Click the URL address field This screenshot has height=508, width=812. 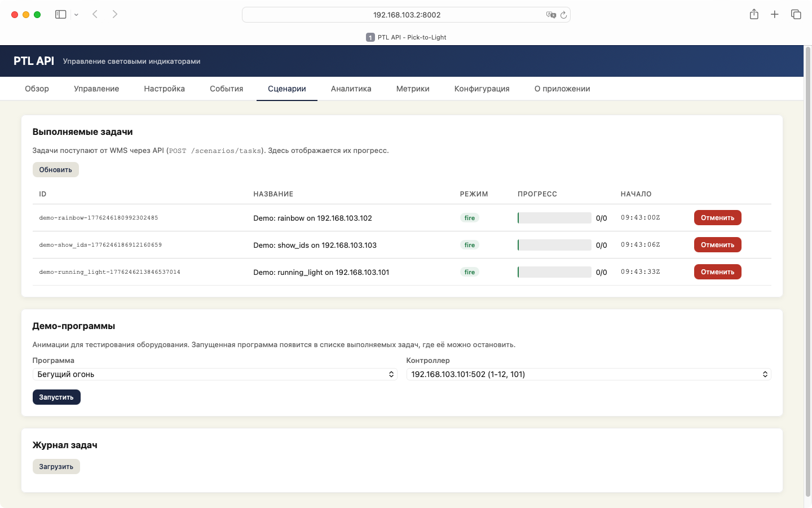coord(406,15)
